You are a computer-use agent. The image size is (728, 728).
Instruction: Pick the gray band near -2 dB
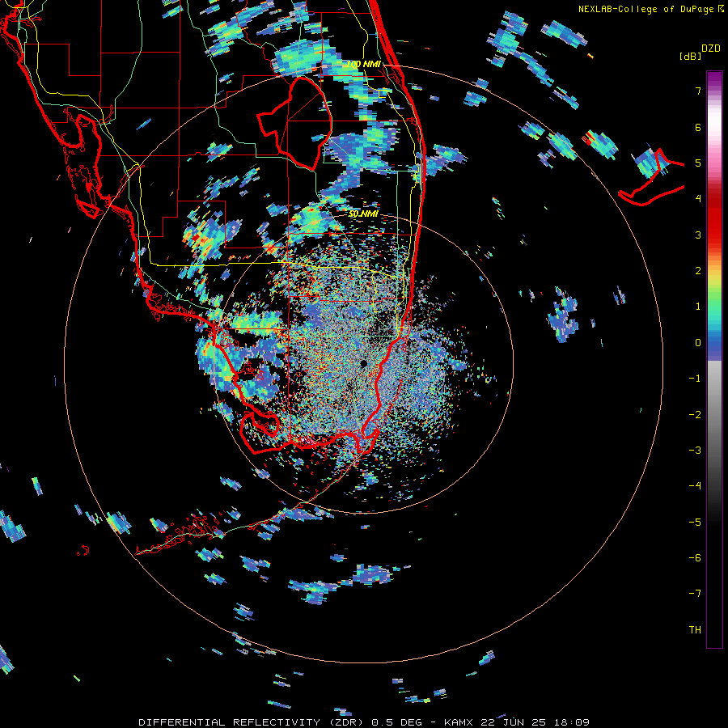click(714, 415)
